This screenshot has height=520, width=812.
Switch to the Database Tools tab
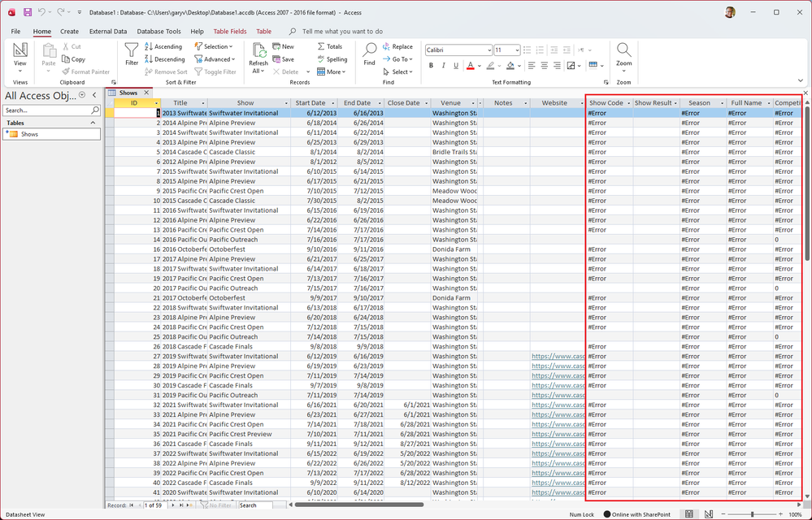click(x=159, y=31)
